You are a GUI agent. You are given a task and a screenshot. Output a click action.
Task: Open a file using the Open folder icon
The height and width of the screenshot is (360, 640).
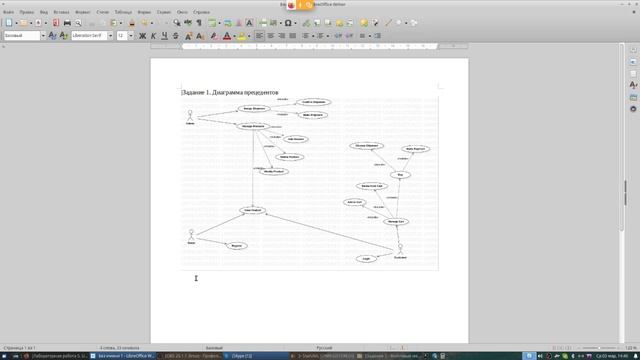(x=24, y=23)
